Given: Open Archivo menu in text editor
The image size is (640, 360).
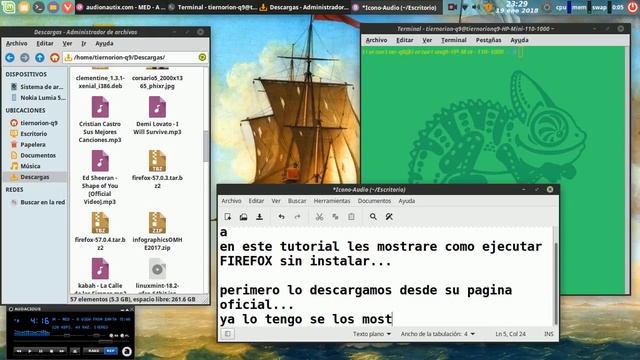Looking at the screenshot, I should click(231, 201).
